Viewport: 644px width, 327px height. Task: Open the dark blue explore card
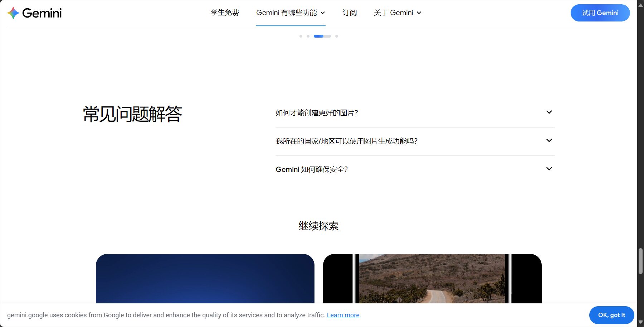click(x=205, y=279)
